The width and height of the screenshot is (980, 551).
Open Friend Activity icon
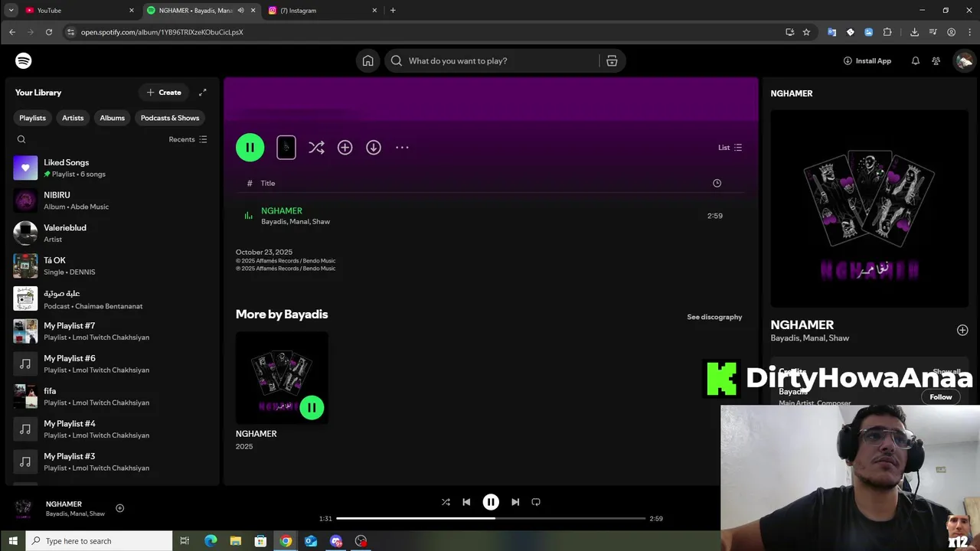(936, 60)
